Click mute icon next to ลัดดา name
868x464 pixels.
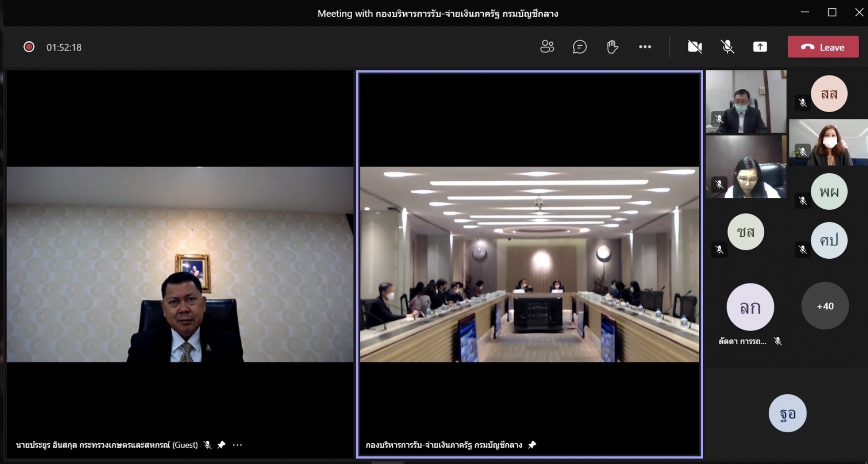pos(778,341)
